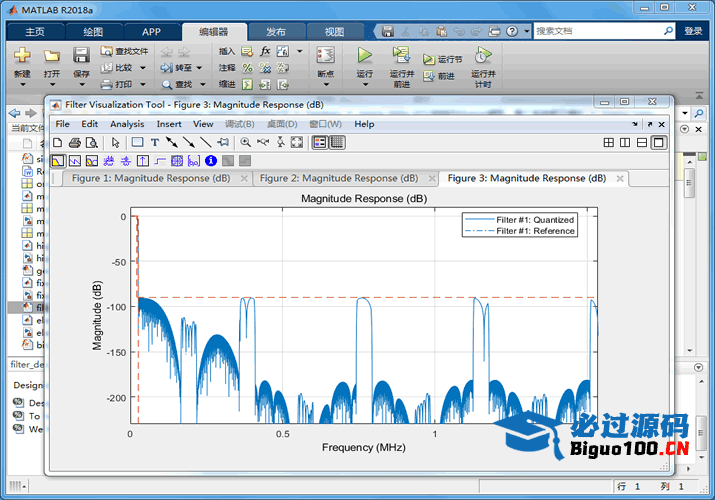Open the Help menu in FVTool
715x500 pixels.
[364, 124]
